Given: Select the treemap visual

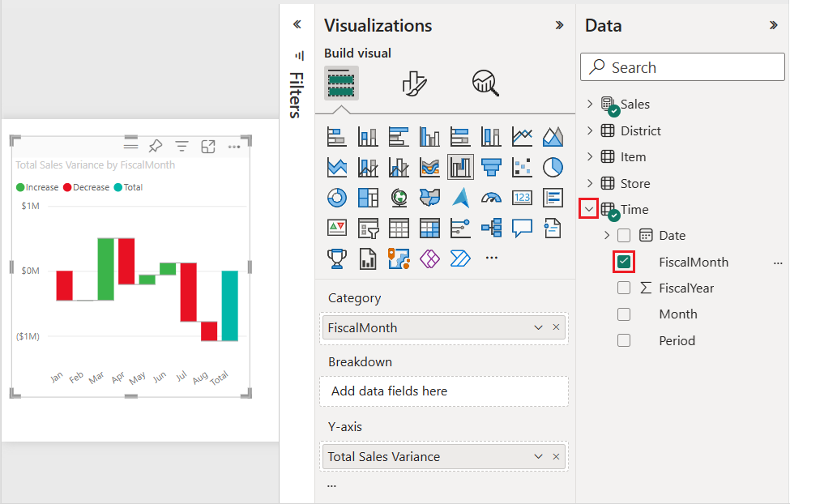Looking at the screenshot, I should click(368, 197).
